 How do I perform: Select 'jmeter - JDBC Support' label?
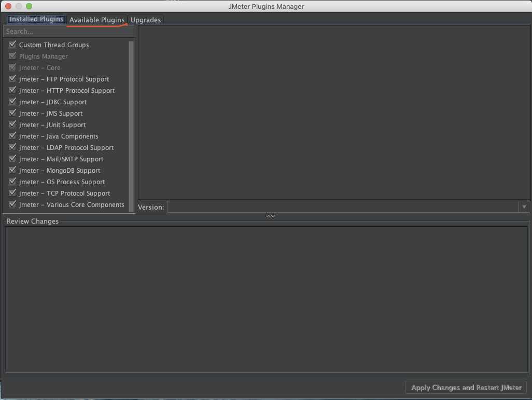53,102
